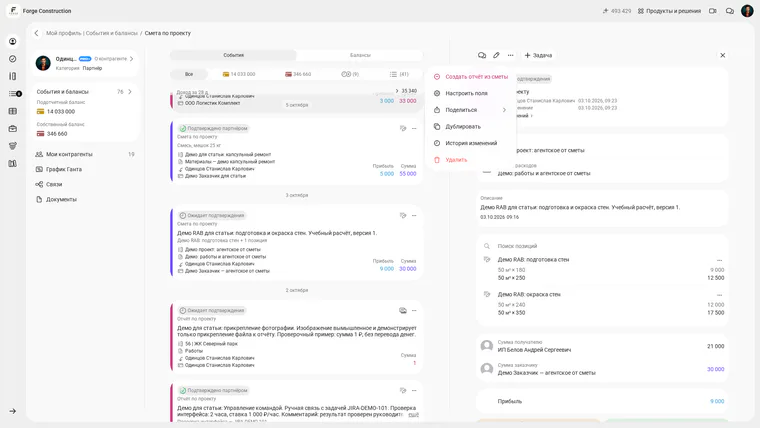The width and height of the screenshot is (760, 428).
Task: Open Демо Заказчик — агентское от сметы payer
Action: tap(546, 373)
